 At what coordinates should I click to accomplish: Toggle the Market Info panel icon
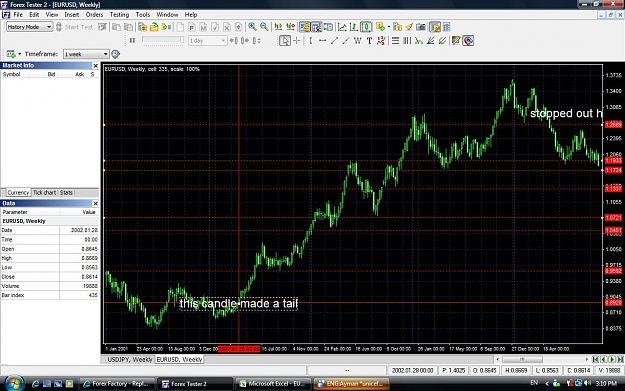[305, 27]
